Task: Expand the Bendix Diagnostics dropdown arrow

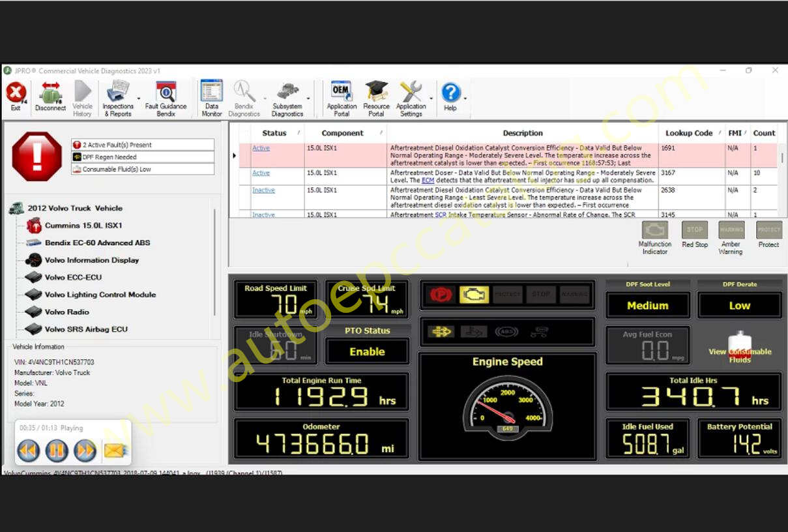Action: click(264, 99)
